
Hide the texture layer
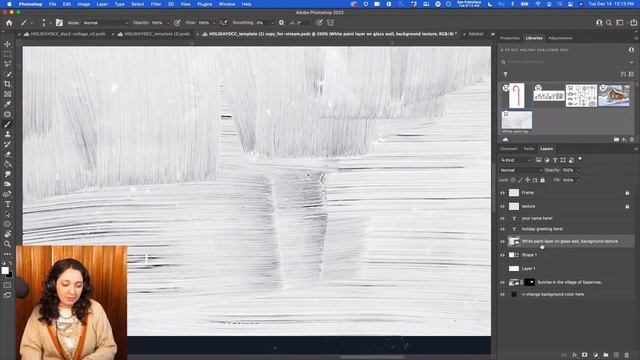[502, 207]
